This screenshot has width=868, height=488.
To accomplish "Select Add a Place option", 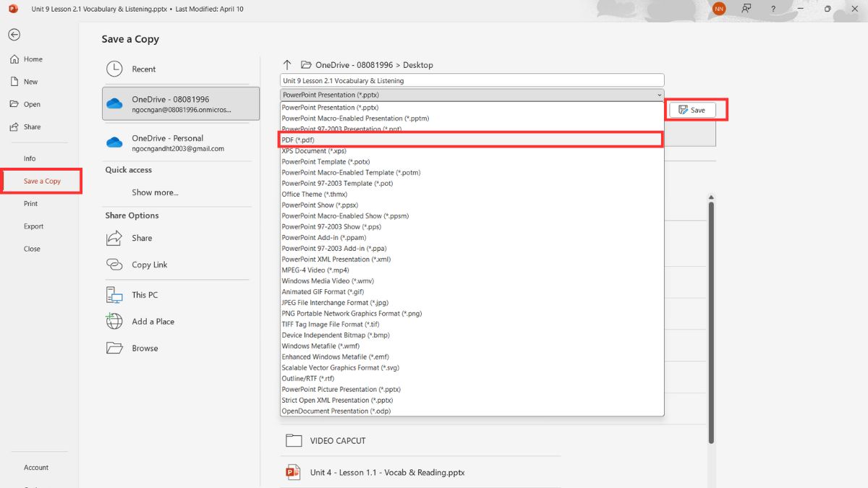I will tap(154, 321).
